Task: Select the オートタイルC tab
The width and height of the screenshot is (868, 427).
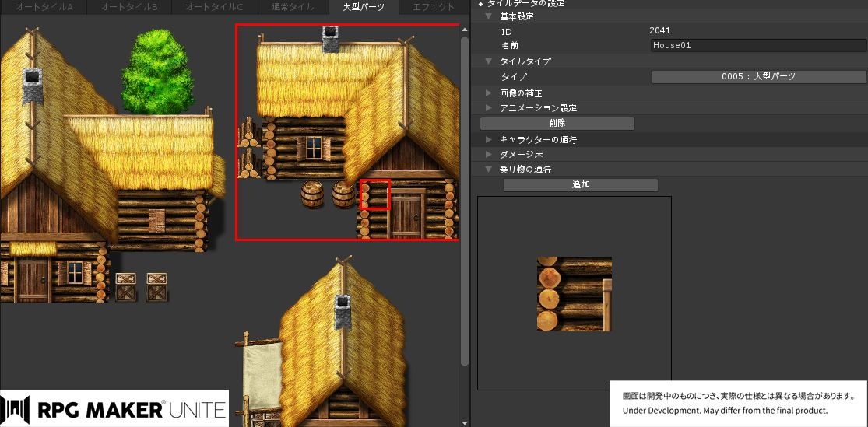Action: click(x=214, y=7)
